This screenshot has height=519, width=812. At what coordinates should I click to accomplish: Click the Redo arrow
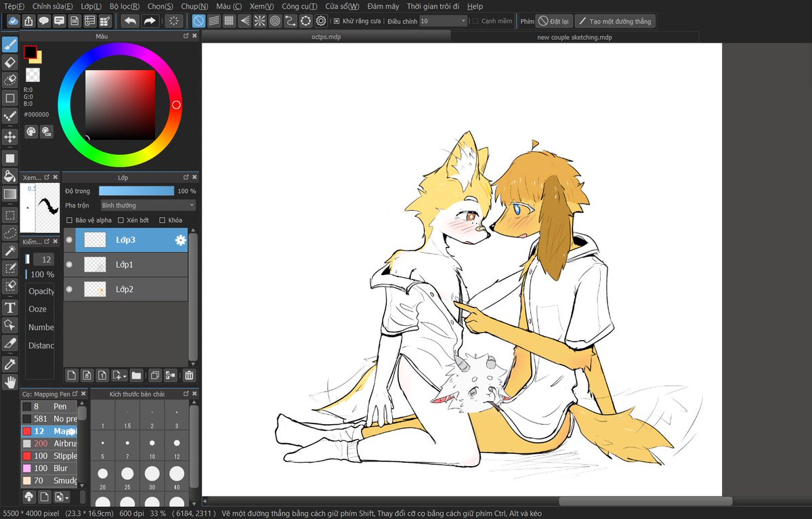point(150,21)
